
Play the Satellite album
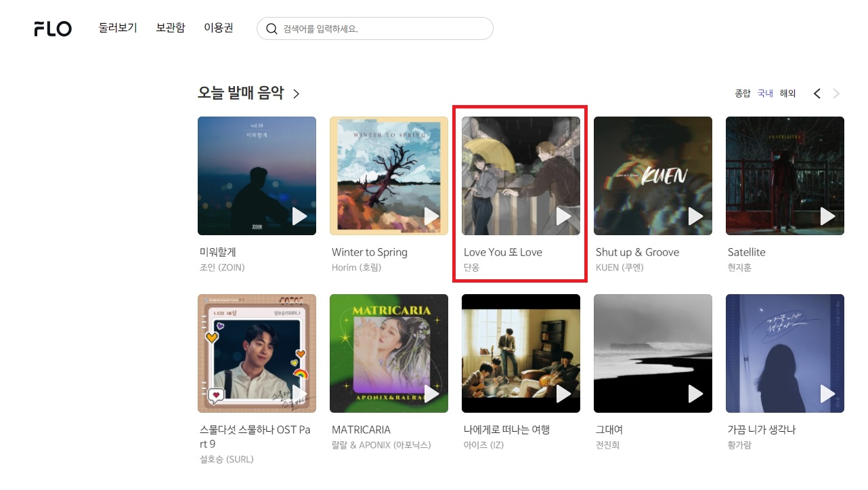[x=827, y=216]
